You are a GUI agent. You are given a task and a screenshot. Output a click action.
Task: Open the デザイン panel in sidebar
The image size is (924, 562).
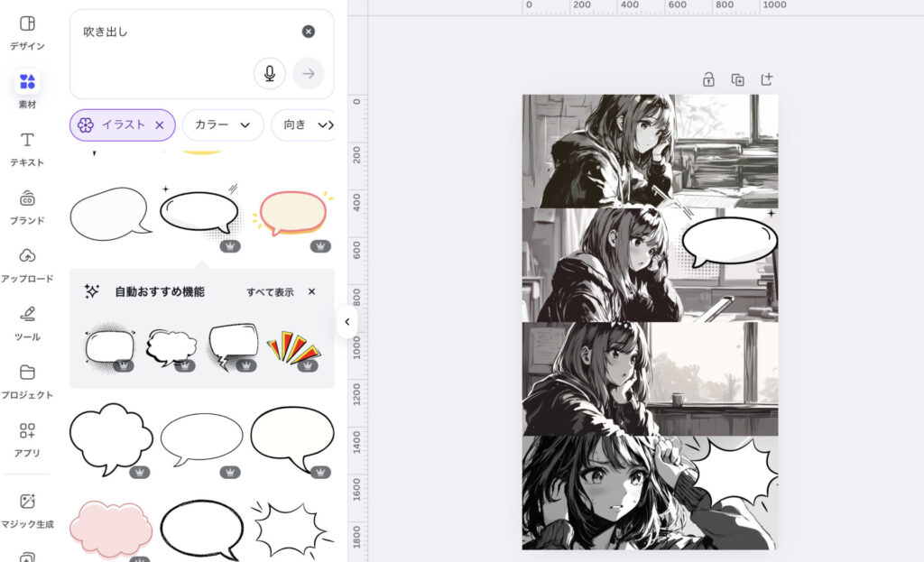[27, 32]
